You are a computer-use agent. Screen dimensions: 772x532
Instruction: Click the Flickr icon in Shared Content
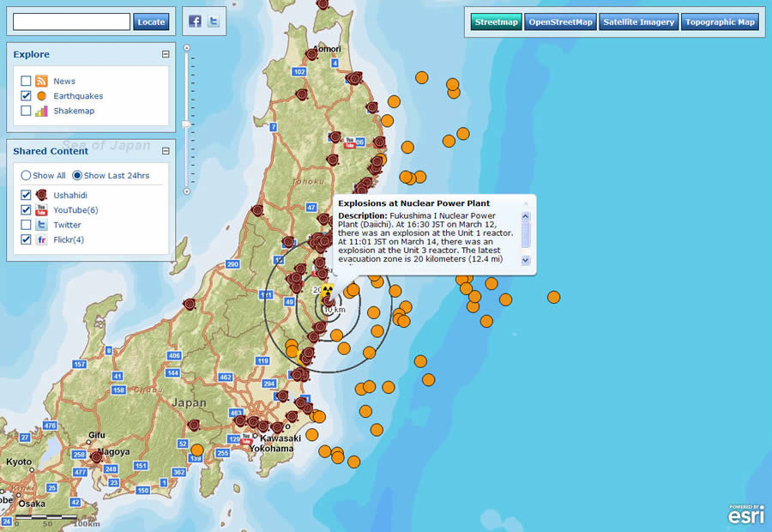click(x=41, y=239)
